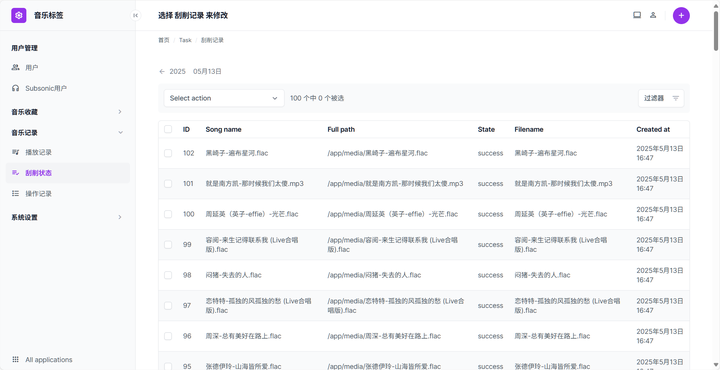Screen dimensions: 720x370
Task: Click the 音乐标签 app title
Action: pyautogui.click(x=49, y=15)
